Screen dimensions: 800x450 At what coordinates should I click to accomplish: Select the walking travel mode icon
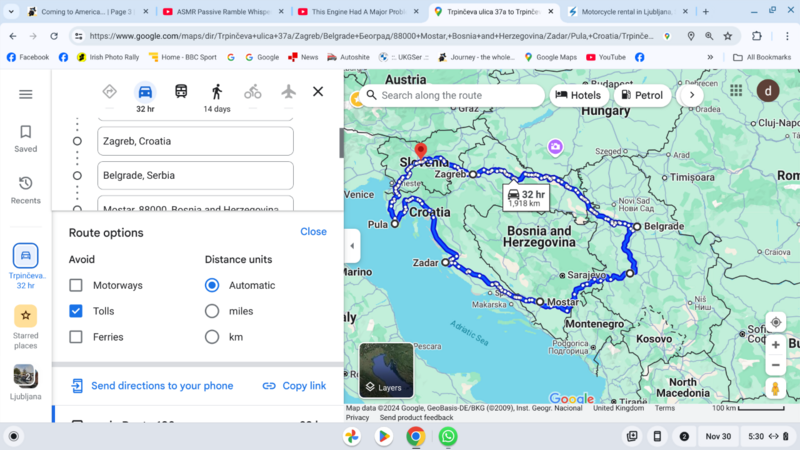click(x=216, y=91)
